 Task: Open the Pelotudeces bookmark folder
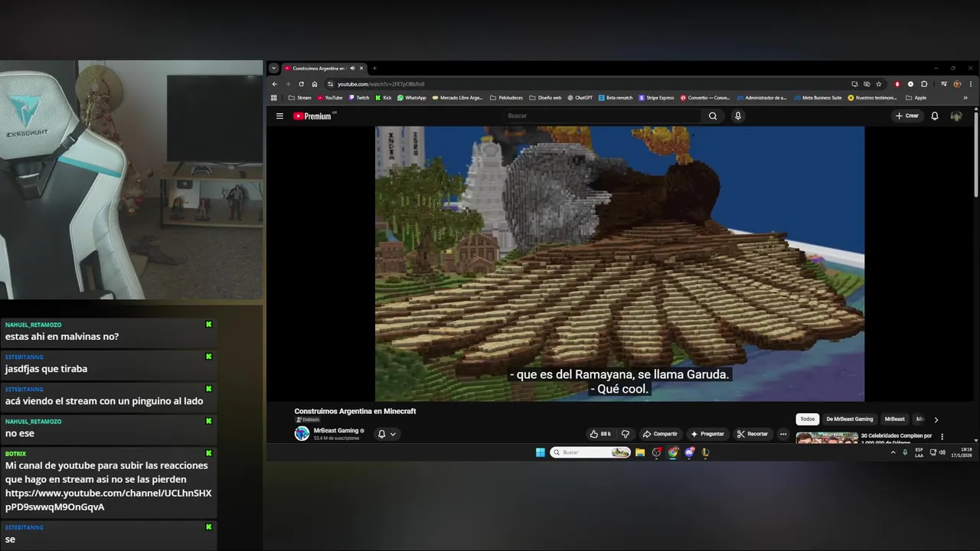click(506, 98)
